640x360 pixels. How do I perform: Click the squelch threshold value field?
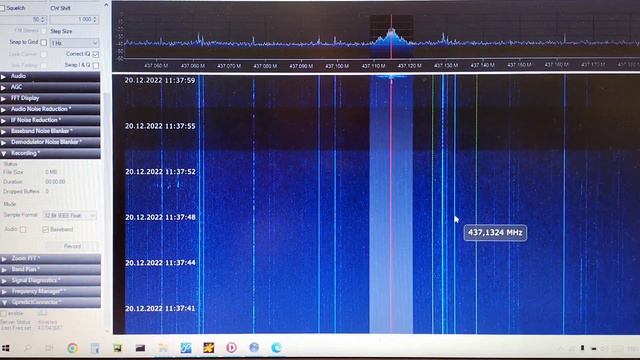tap(24, 20)
